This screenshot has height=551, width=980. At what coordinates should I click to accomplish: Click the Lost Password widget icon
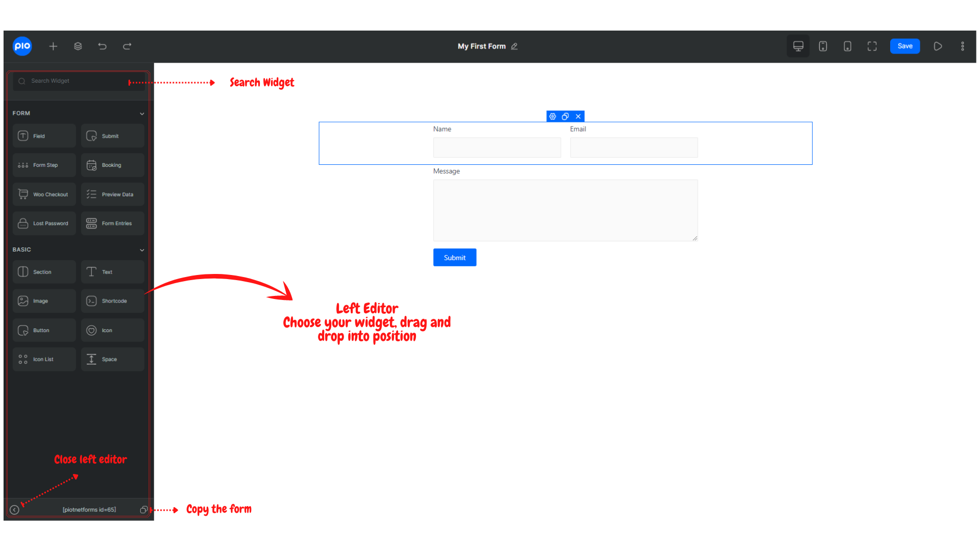pos(22,222)
